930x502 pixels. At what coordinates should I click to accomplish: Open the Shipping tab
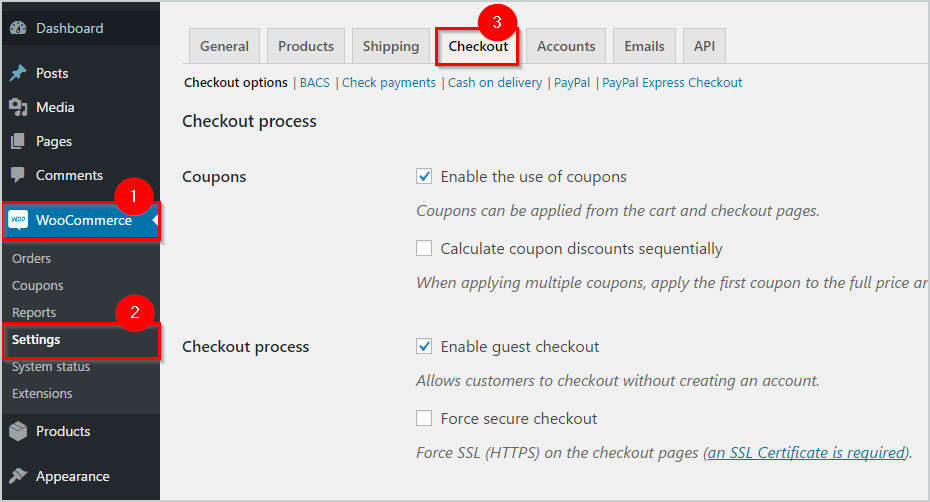tap(391, 46)
